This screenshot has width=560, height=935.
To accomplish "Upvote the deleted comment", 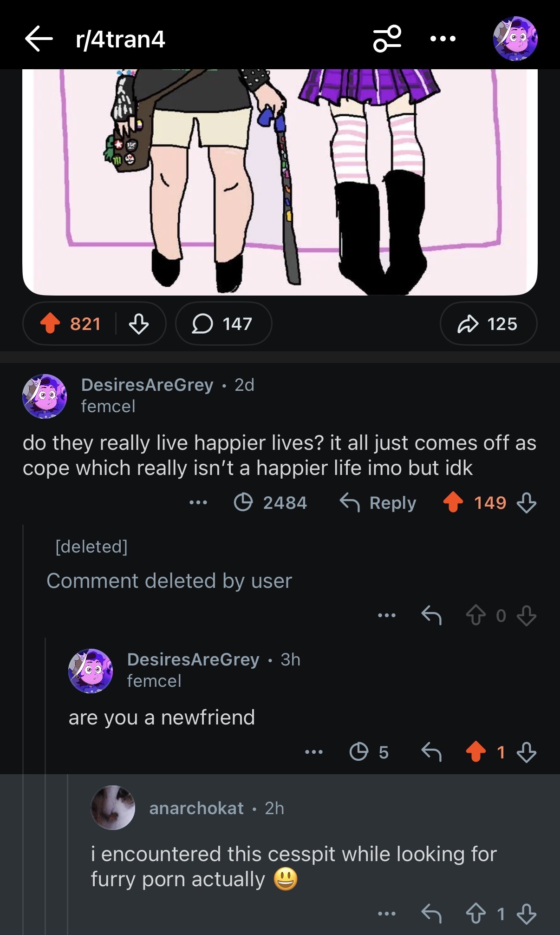I will [475, 616].
